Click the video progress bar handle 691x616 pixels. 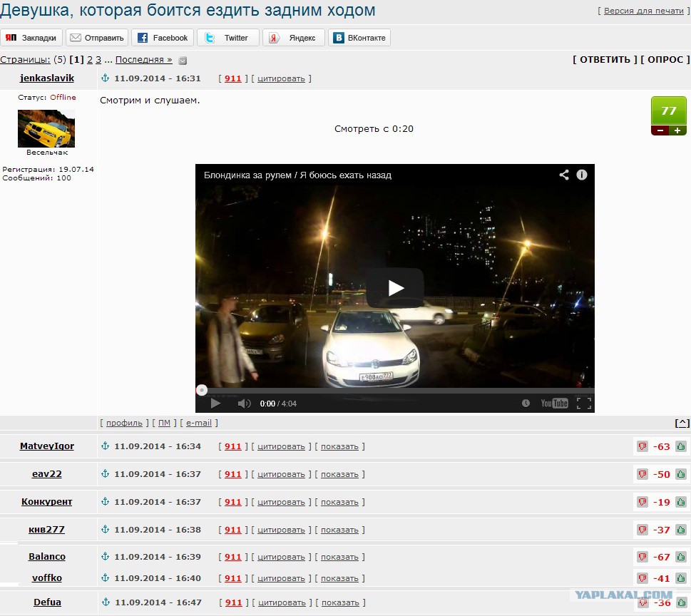pyautogui.click(x=201, y=390)
